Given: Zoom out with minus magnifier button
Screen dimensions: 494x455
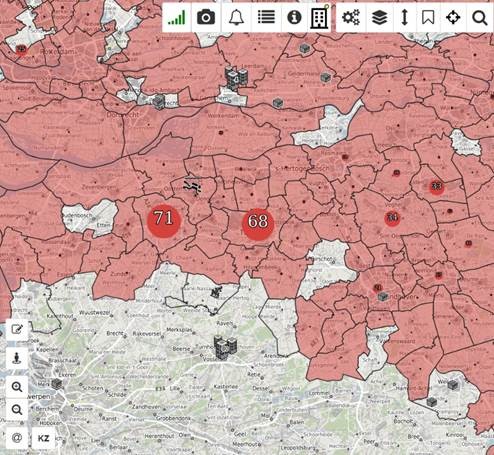Looking at the screenshot, I should click(x=17, y=410).
